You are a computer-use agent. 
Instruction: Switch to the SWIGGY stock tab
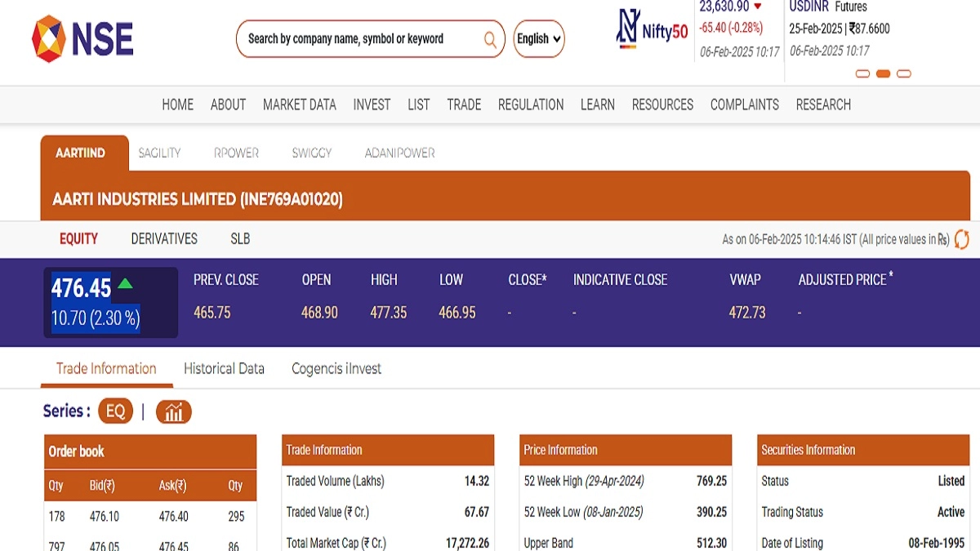311,153
